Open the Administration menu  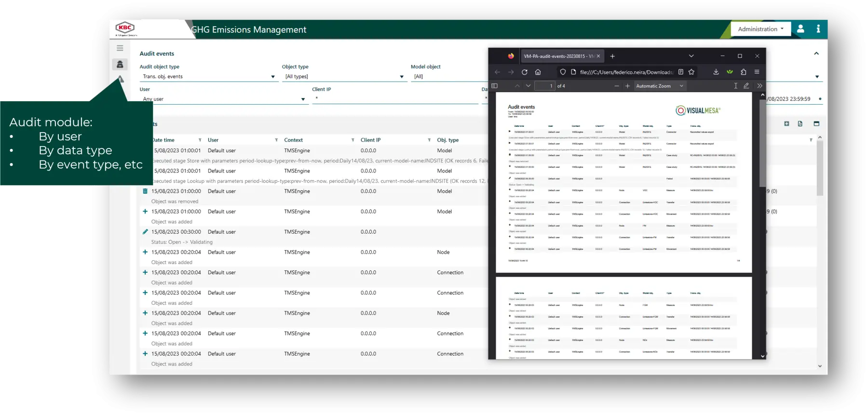click(x=760, y=29)
